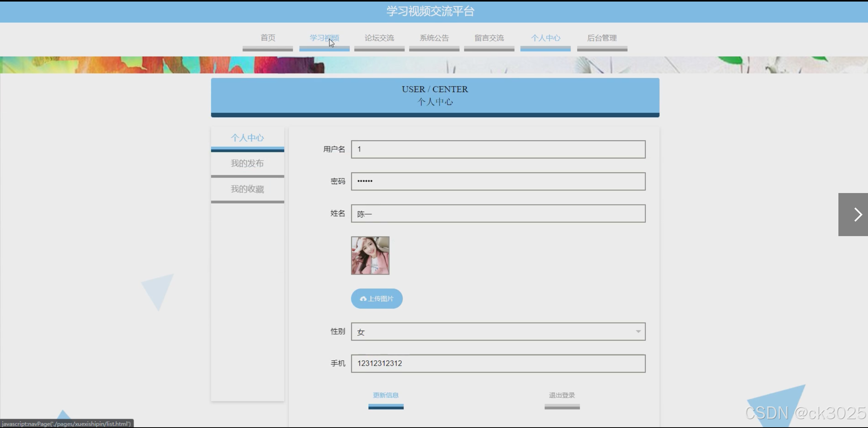Click the 退出登录 logout button

pos(562,395)
